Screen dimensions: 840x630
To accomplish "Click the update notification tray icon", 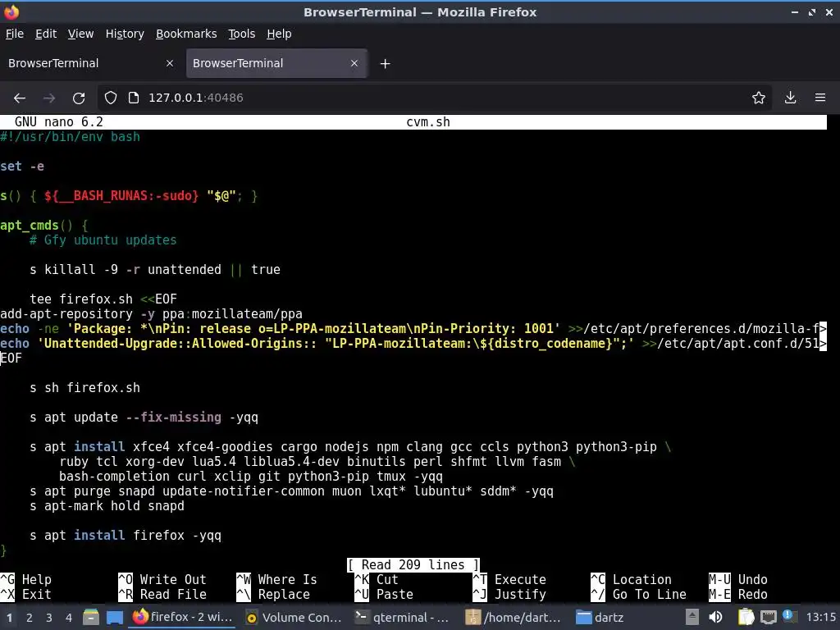I will click(x=788, y=616).
